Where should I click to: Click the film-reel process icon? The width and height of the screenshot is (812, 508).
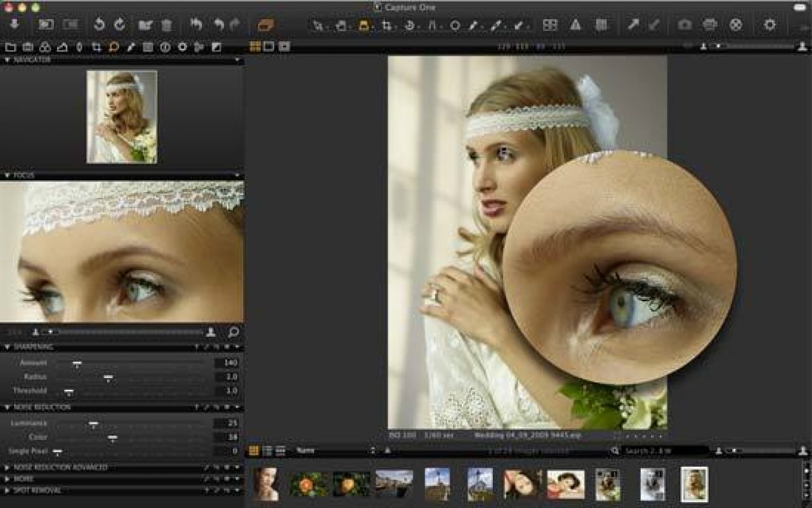736,25
